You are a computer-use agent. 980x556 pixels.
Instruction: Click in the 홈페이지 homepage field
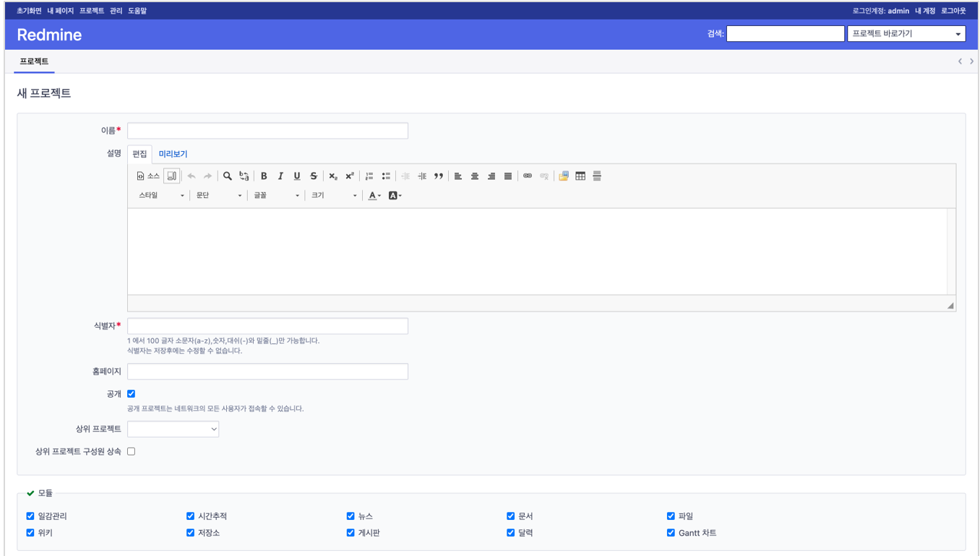267,372
